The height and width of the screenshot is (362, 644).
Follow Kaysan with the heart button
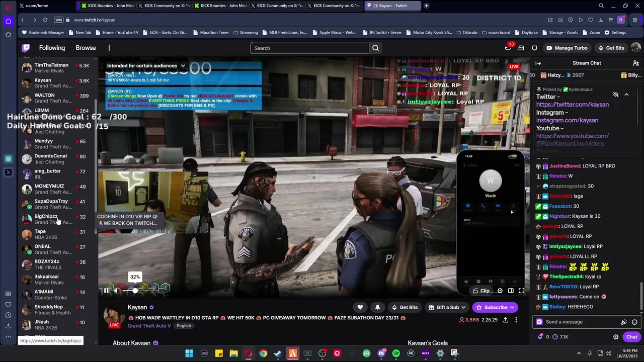point(360,307)
